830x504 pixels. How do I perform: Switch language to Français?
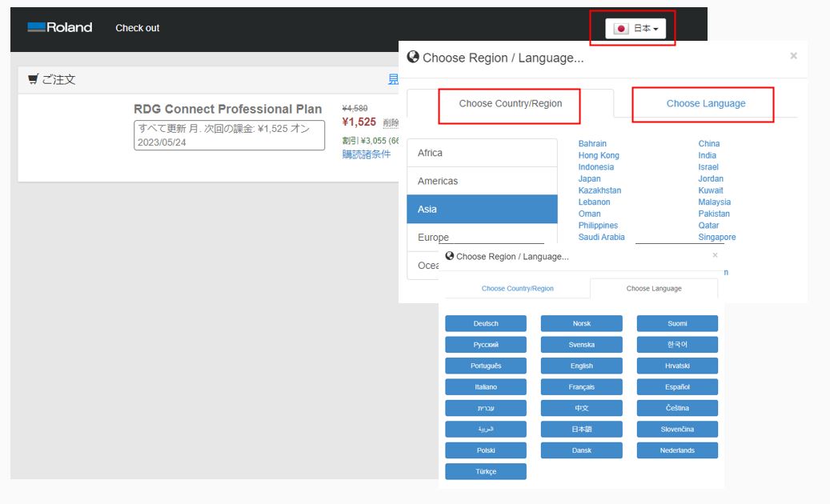(581, 387)
